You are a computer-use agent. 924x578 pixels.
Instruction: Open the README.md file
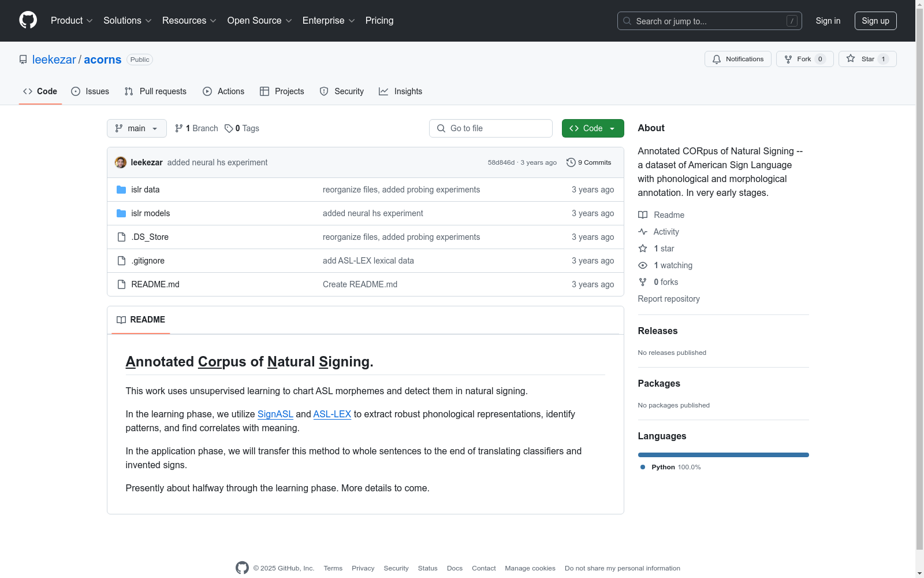(155, 284)
